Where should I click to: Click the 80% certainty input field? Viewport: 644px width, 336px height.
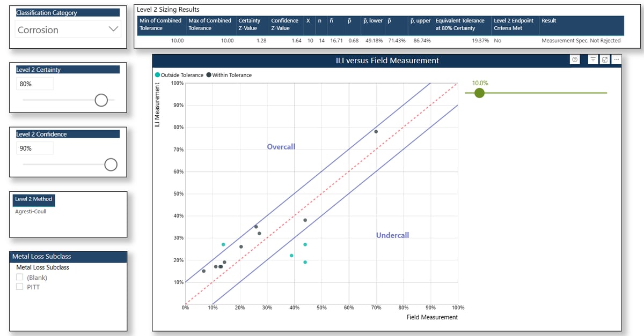[x=34, y=84]
